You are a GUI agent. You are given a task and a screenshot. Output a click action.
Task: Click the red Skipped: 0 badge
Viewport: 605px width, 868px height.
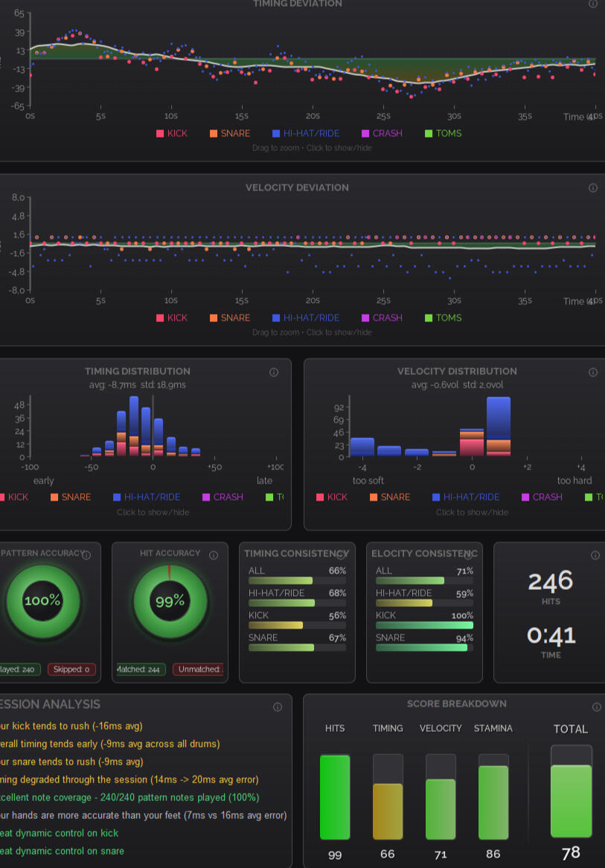[x=72, y=669]
